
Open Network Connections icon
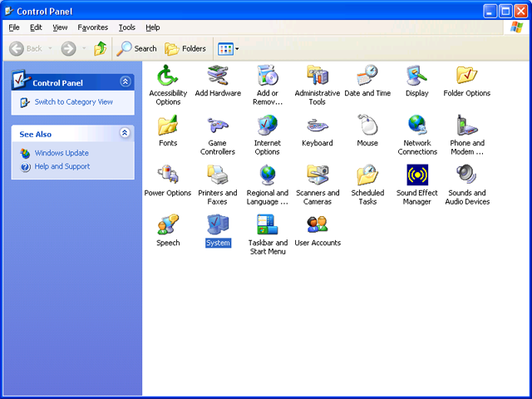416,126
